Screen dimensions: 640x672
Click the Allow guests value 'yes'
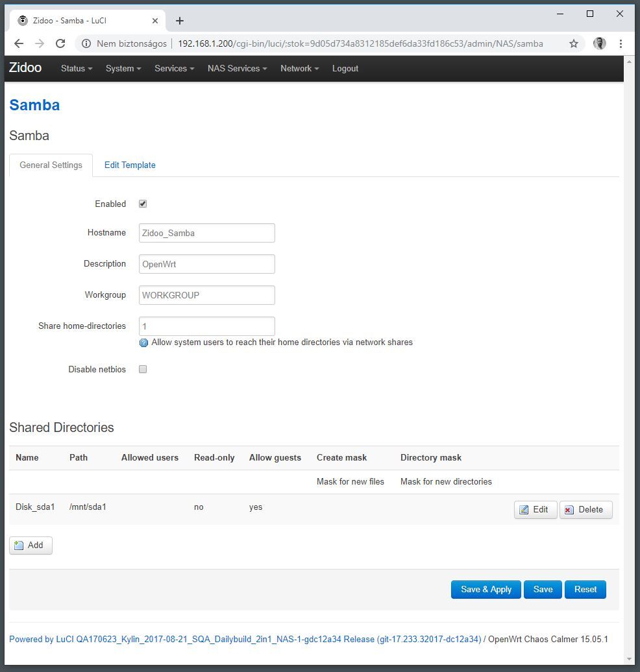click(256, 507)
